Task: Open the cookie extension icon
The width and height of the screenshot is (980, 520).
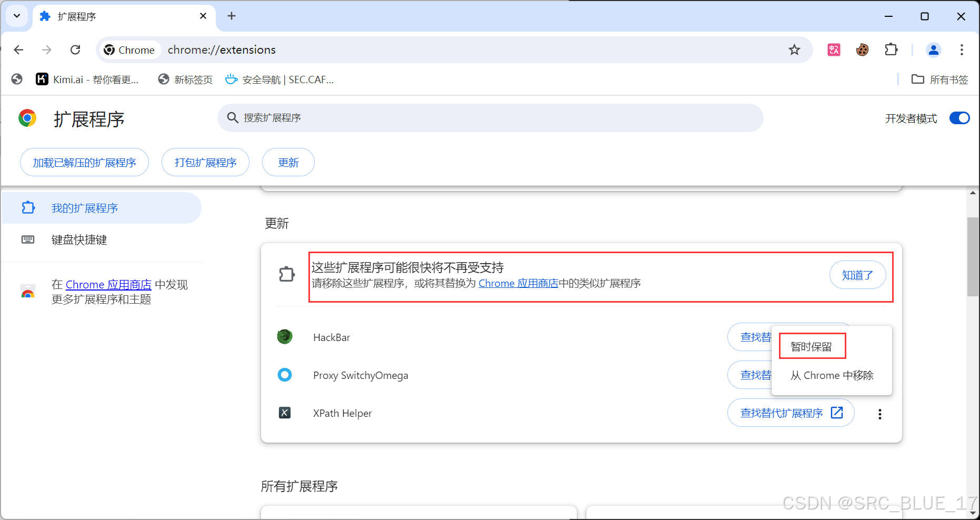Action: tap(862, 50)
